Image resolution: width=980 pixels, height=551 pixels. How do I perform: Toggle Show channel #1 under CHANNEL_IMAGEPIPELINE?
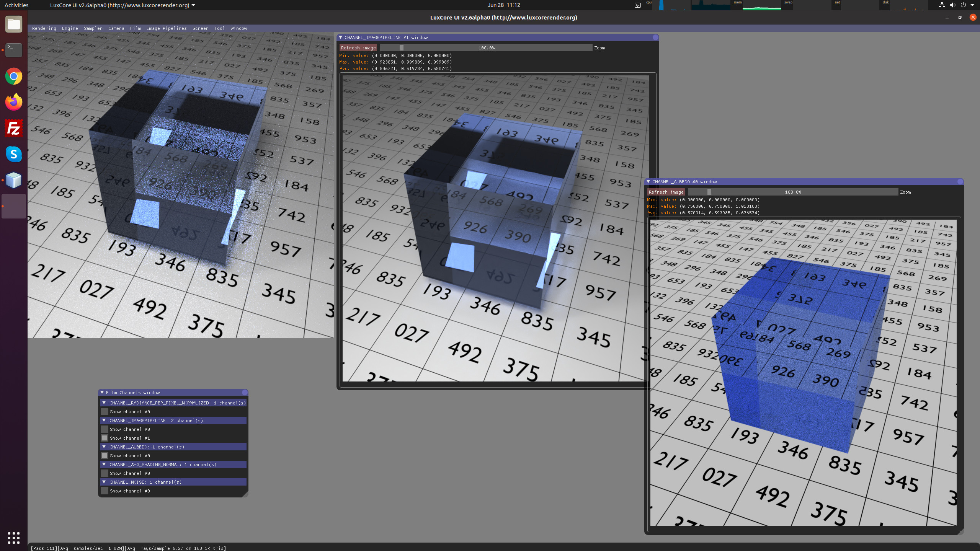point(105,438)
